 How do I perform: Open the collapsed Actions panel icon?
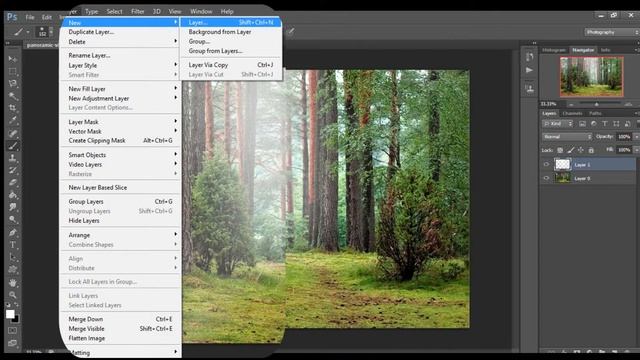tap(529, 70)
